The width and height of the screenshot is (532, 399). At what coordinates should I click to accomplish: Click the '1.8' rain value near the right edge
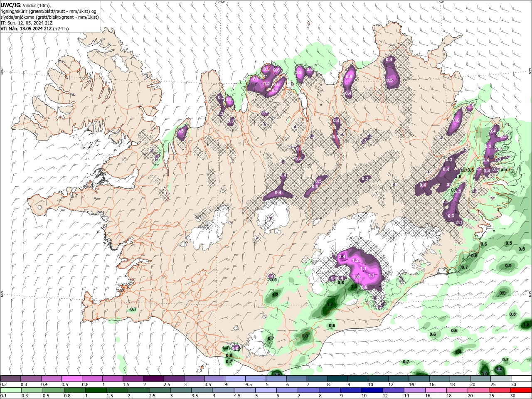point(527,324)
